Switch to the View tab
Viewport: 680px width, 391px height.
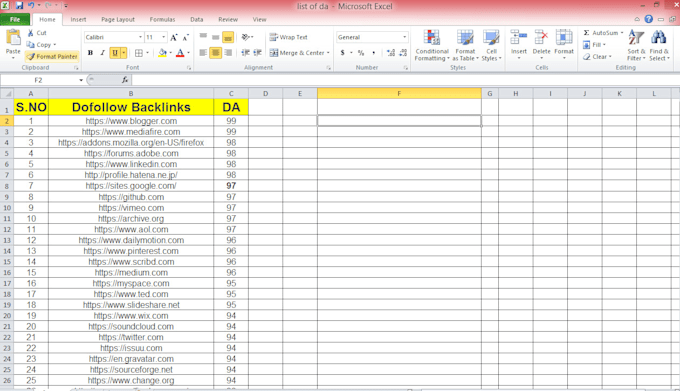click(x=259, y=20)
